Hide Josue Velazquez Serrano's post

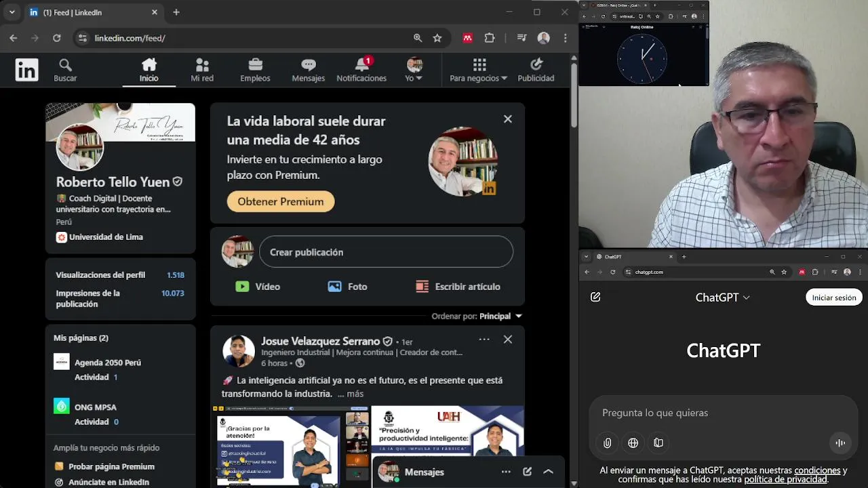point(508,339)
